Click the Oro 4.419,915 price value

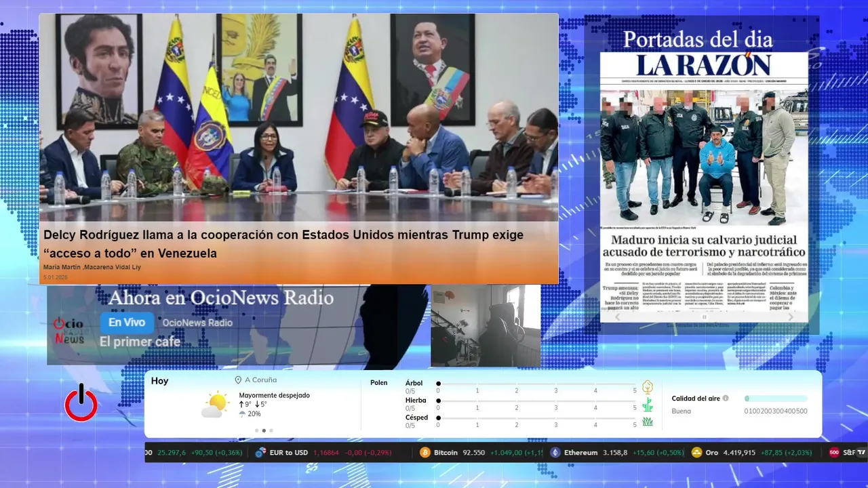[x=740, y=453]
